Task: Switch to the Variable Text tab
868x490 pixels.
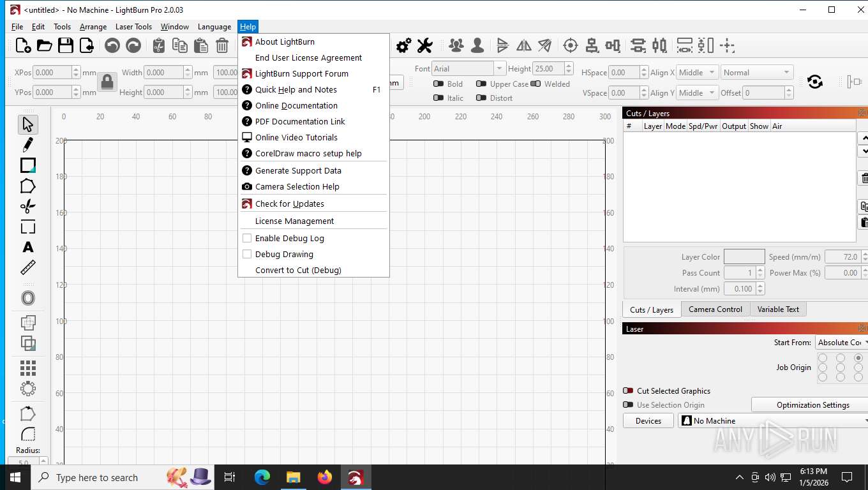Action: 778,309
